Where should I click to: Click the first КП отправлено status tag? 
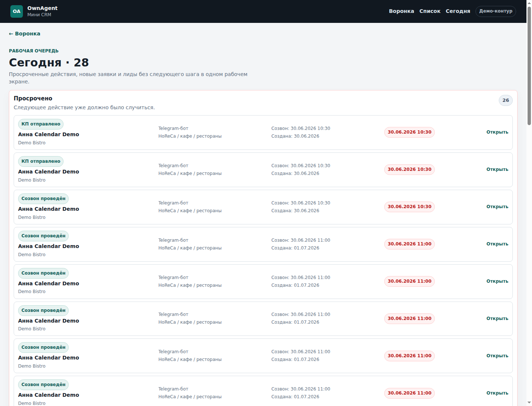click(x=41, y=124)
